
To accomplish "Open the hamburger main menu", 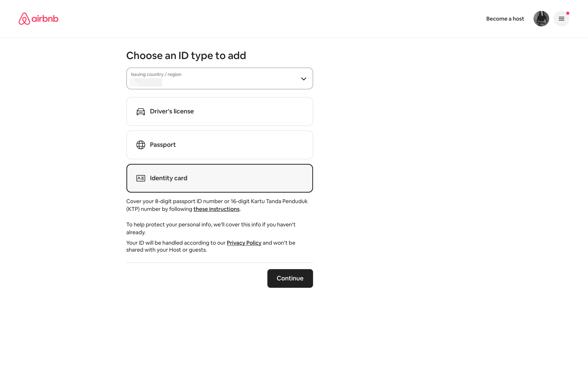I will (x=561, y=19).
